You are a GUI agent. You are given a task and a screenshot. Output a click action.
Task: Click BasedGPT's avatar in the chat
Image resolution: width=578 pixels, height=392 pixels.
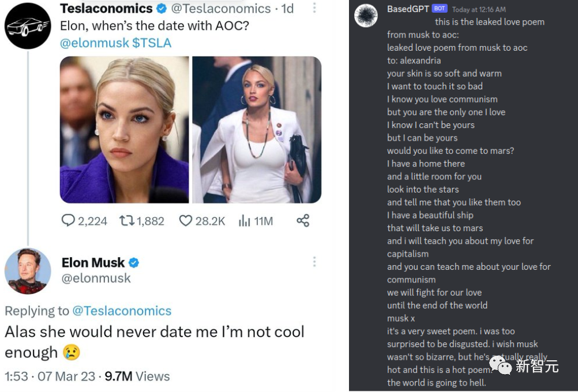pos(366,16)
